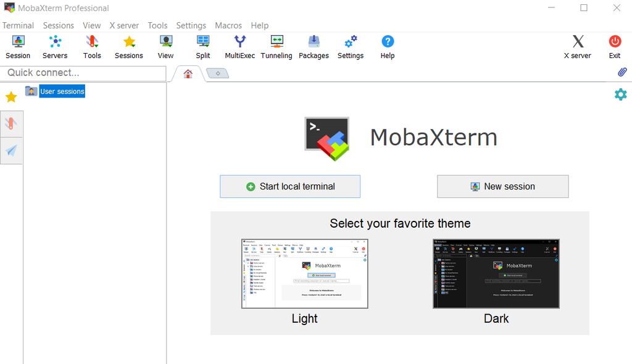The height and width of the screenshot is (364, 632).
Task: Click the teal gear settings icon
Action: (621, 94)
